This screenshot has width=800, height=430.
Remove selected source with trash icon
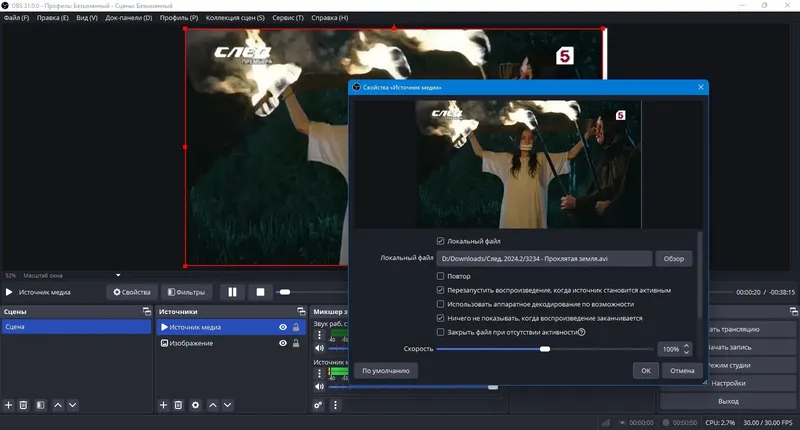pyautogui.click(x=178, y=405)
